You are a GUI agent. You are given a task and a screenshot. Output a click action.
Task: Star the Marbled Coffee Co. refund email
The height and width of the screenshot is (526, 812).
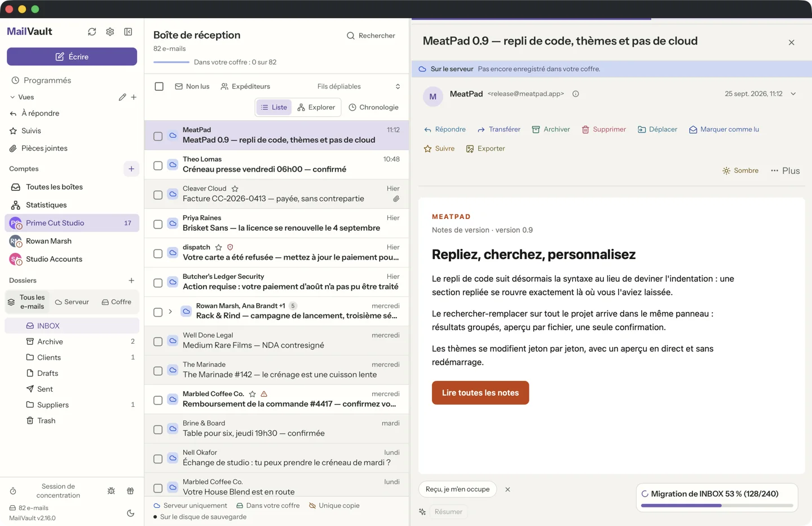pyautogui.click(x=253, y=394)
